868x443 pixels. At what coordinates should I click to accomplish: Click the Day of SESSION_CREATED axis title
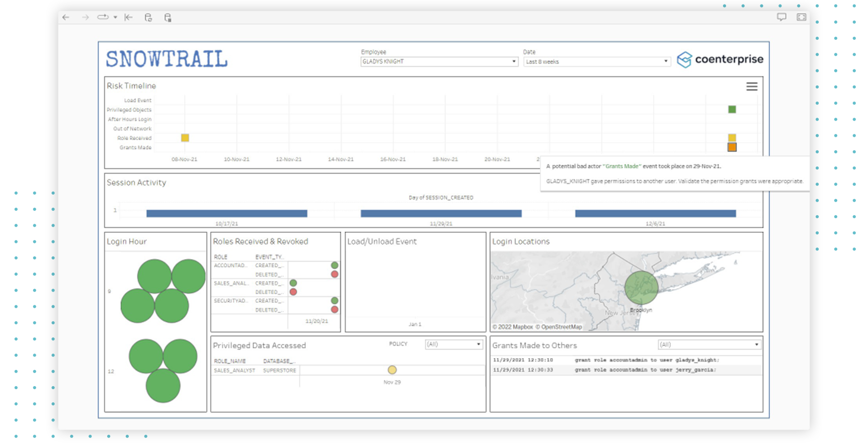point(441,198)
